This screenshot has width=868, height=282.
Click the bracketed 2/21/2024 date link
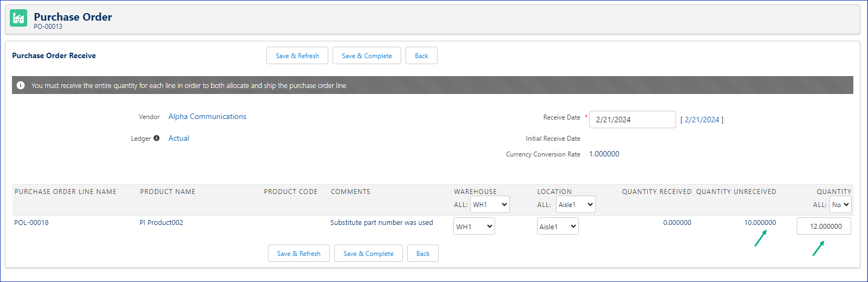pos(702,120)
